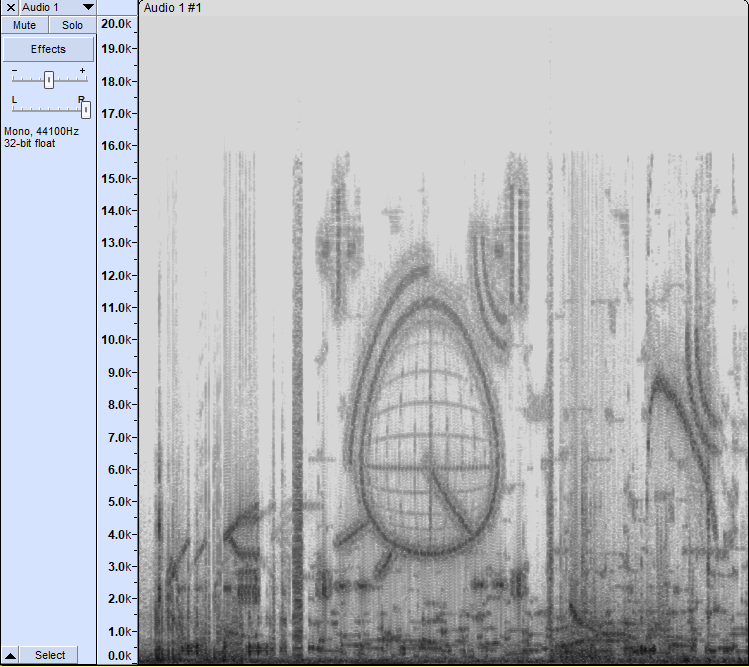Collapse the track with the up arrow
The image size is (749, 667).
tap(10, 655)
